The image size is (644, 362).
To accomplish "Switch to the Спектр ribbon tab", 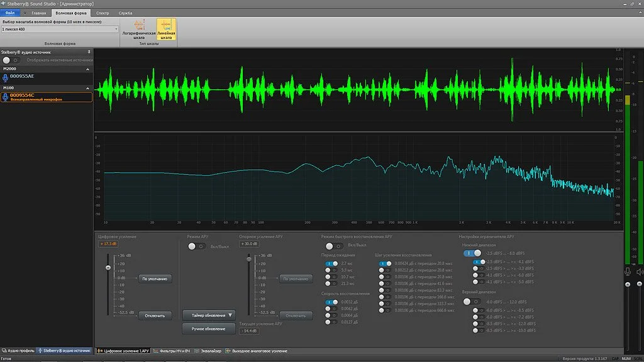I will [x=103, y=13].
